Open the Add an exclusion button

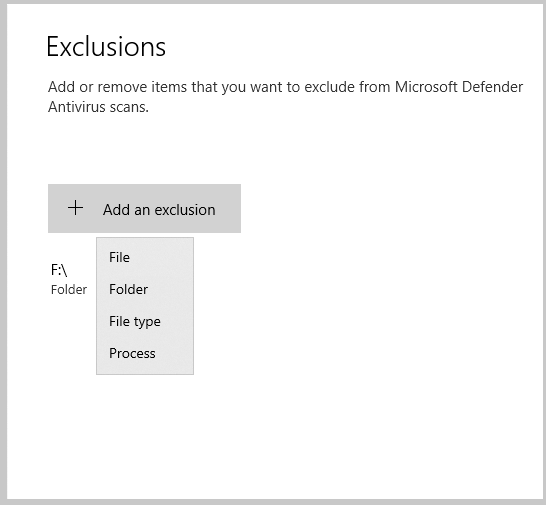(x=144, y=208)
